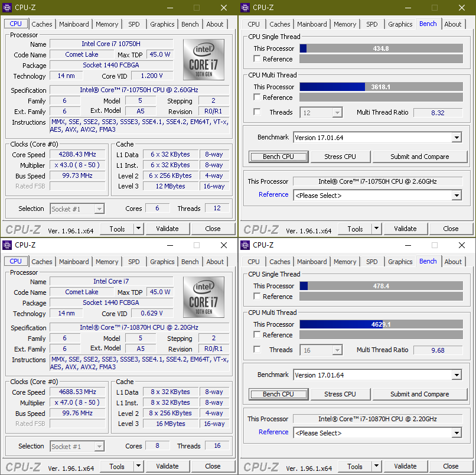Click blue Reference link in i7-10750H Bench window
This screenshot has width=476, height=475.
(x=273, y=194)
